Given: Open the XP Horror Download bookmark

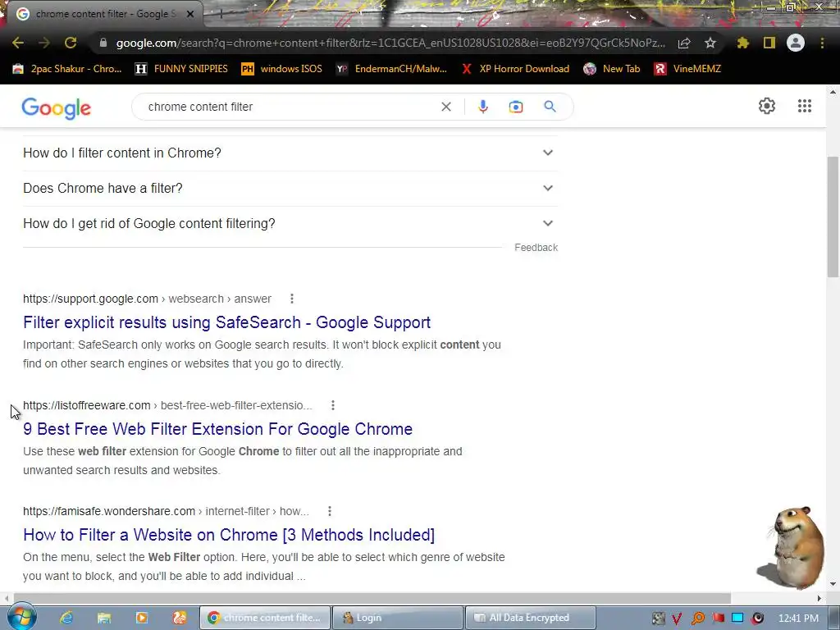Looking at the screenshot, I should 515,69.
